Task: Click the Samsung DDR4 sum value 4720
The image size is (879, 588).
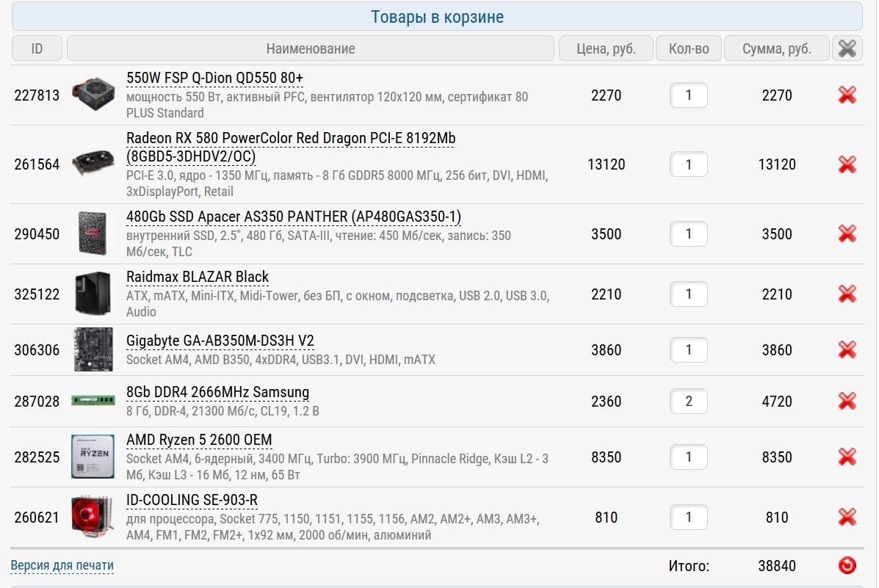Action: [777, 402]
